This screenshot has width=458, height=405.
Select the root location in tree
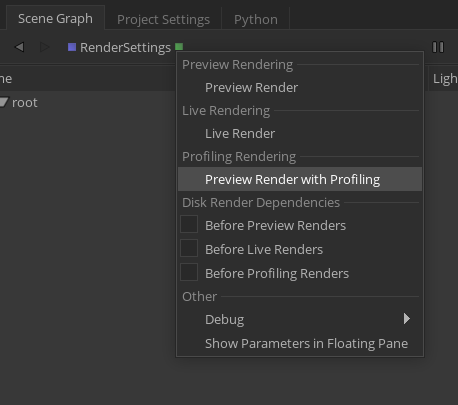tap(25, 103)
